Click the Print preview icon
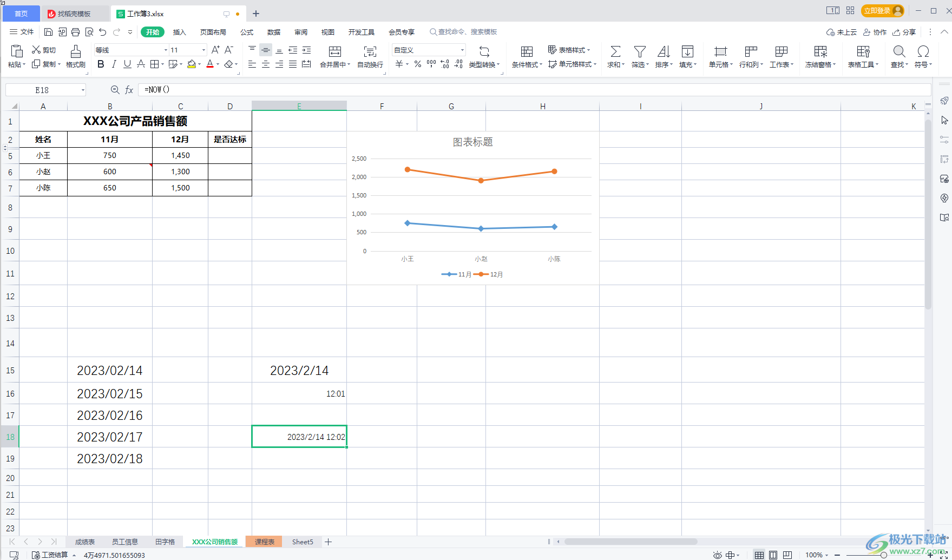952x560 pixels. pos(89,32)
